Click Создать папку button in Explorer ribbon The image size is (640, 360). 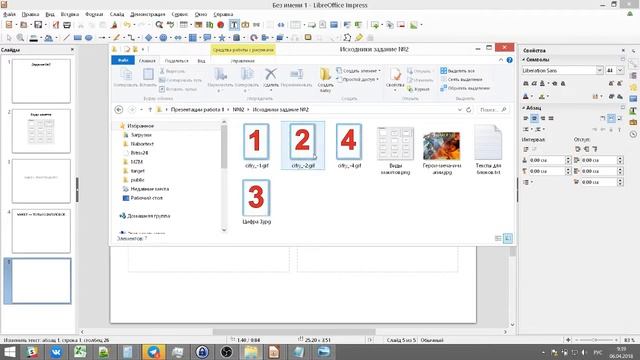(x=325, y=80)
